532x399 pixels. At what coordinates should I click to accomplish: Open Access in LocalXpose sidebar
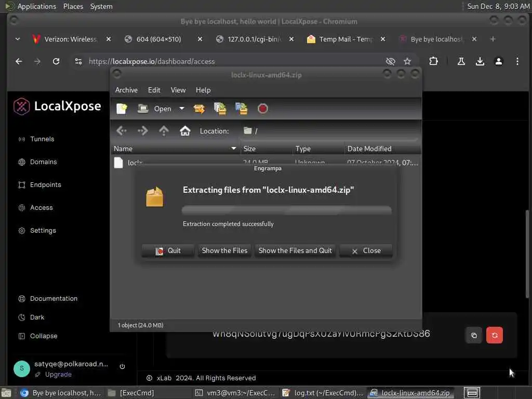coord(35,208)
